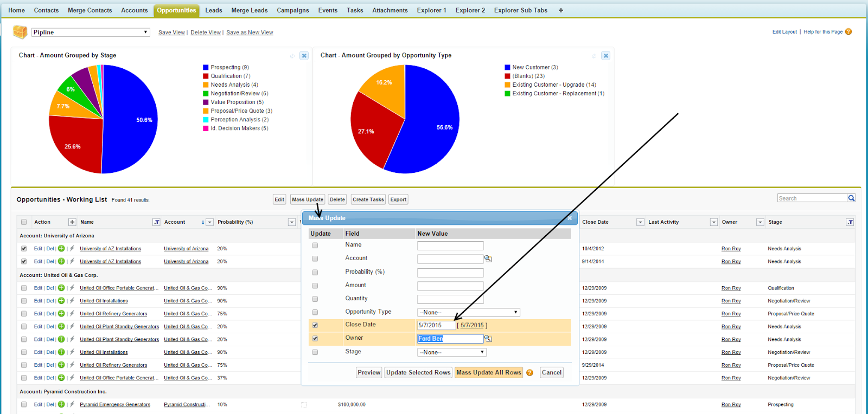Screen dimensions: 868x414
Task: Click Update Selected Rows button
Action: tap(418, 373)
